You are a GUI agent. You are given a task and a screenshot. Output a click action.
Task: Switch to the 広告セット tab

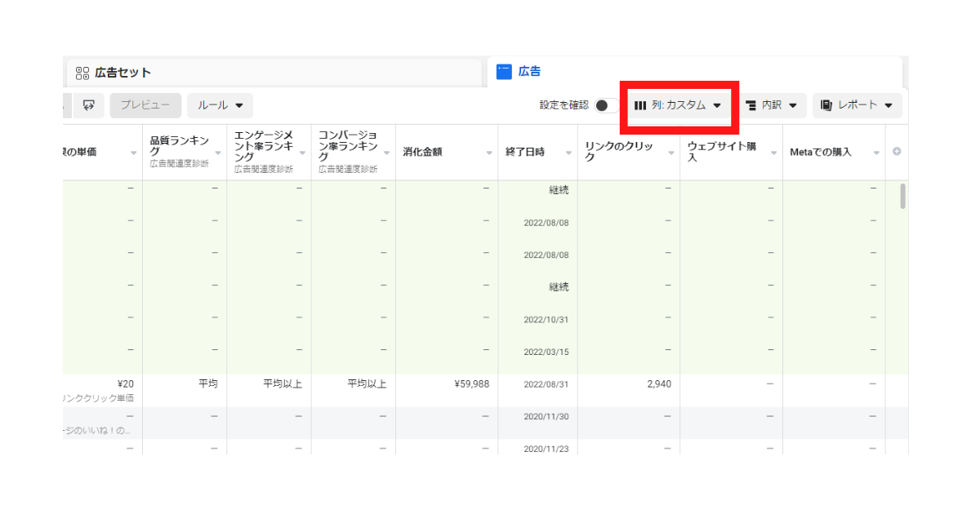(274, 72)
